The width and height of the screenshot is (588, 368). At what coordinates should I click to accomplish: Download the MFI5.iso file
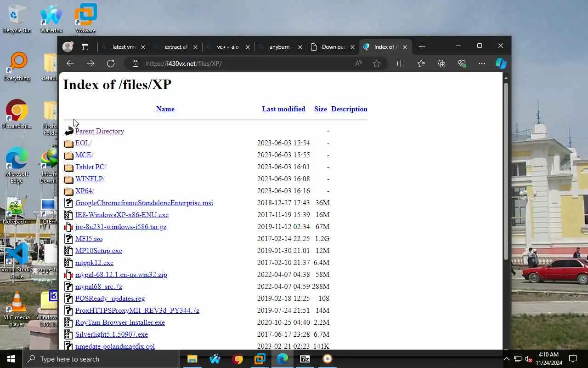click(x=89, y=239)
